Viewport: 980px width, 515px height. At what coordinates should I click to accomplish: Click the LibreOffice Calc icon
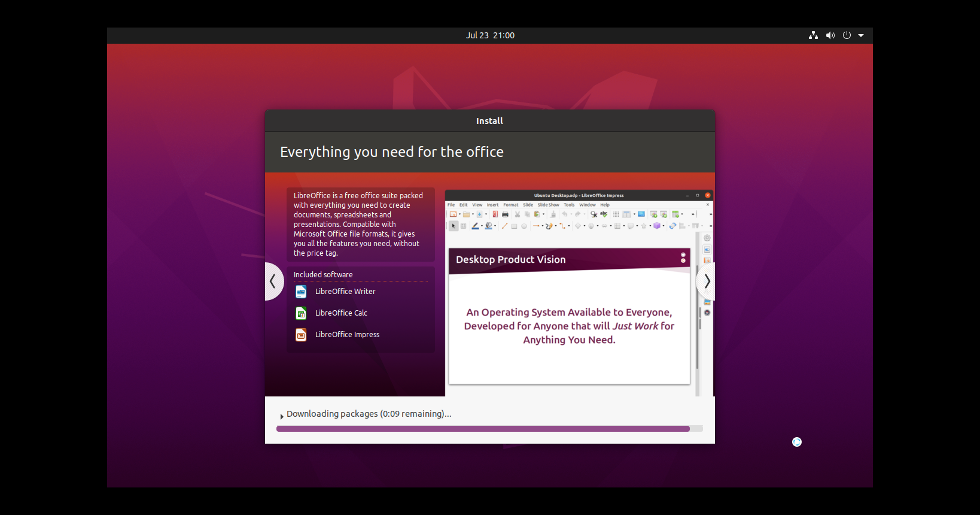(x=301, y=313)
